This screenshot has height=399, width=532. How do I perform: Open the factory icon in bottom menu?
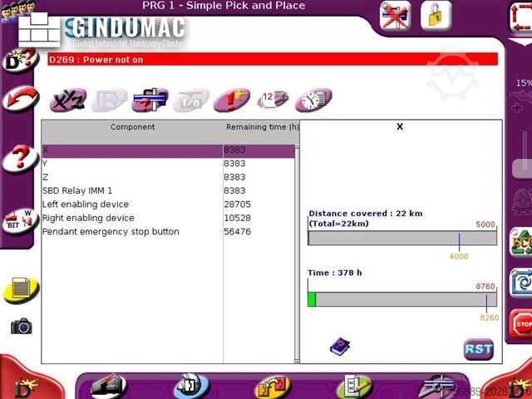(109, 386)
